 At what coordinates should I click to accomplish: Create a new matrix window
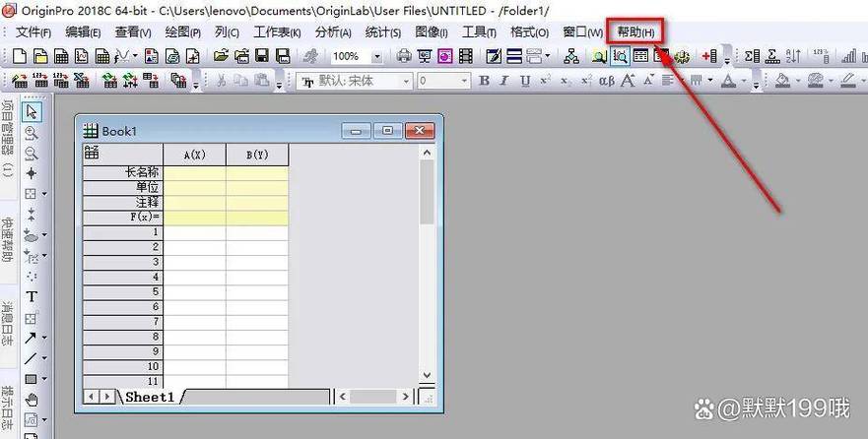(102, 56)
